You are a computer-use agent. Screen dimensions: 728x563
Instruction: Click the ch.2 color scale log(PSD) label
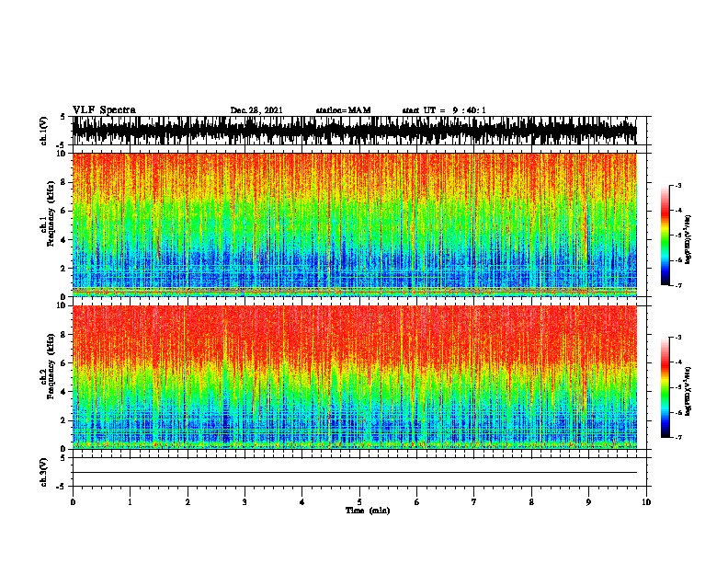(x=688, y=391)
